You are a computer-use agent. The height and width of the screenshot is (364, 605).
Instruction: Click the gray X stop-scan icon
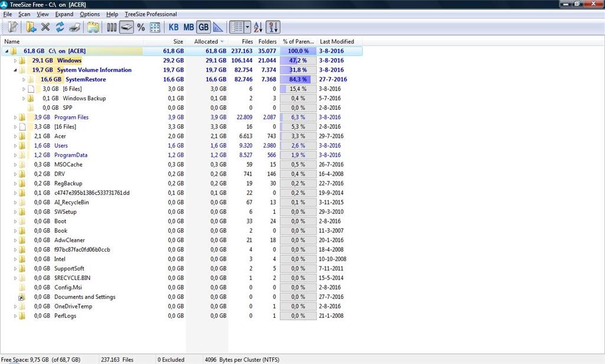click(45, 27)
